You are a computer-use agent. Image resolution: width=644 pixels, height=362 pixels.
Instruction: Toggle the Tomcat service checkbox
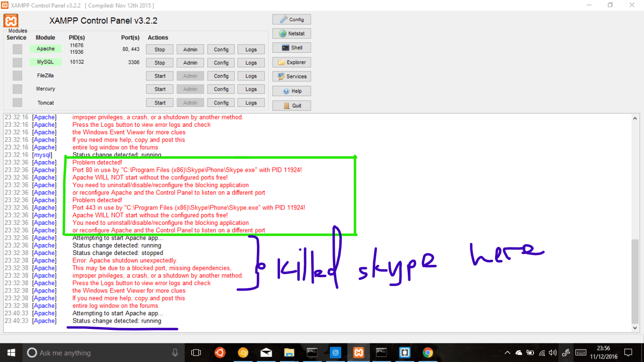coord(17,102)
